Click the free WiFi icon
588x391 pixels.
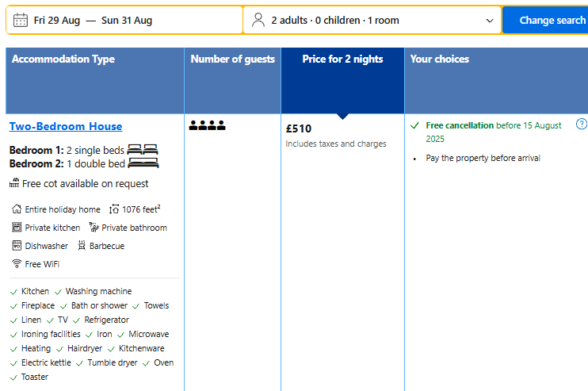click(x=17, y=264)
